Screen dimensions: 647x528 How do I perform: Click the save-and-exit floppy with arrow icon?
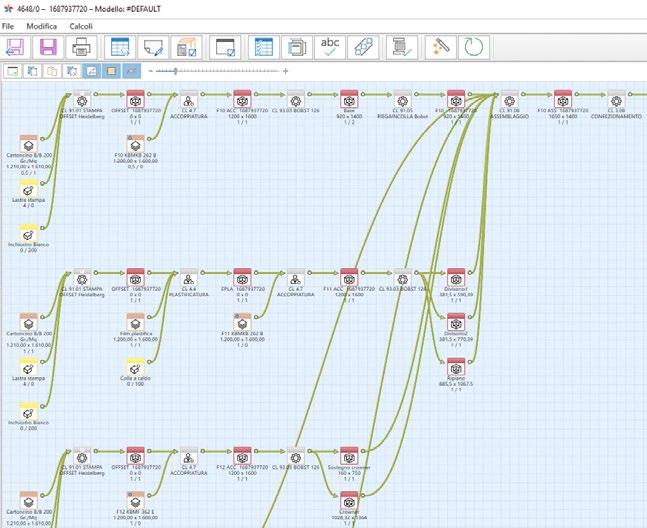click(15, 47)
